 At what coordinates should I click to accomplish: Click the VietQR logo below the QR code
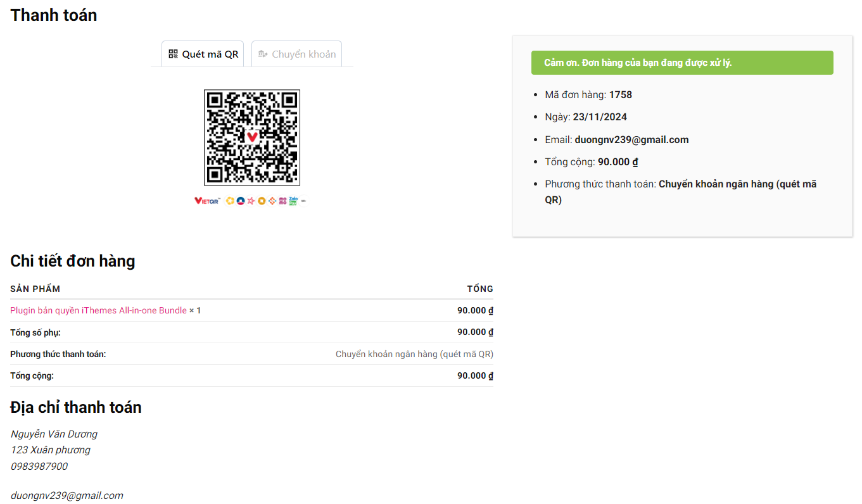[206, 201]
